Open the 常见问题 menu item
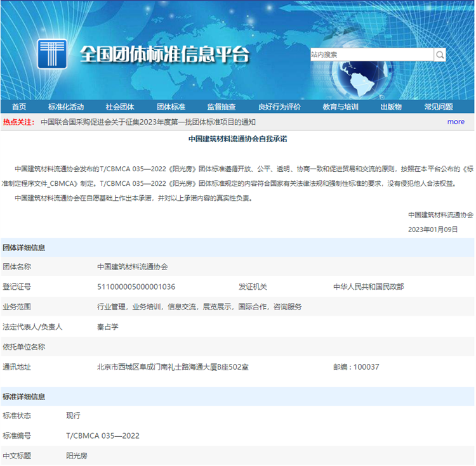 coord(439,107)
